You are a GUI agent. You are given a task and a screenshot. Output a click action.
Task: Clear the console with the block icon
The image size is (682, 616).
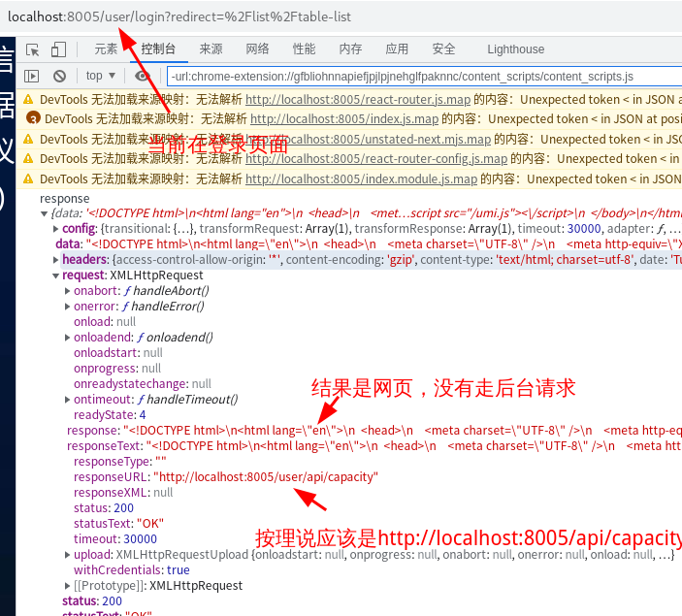59,76
